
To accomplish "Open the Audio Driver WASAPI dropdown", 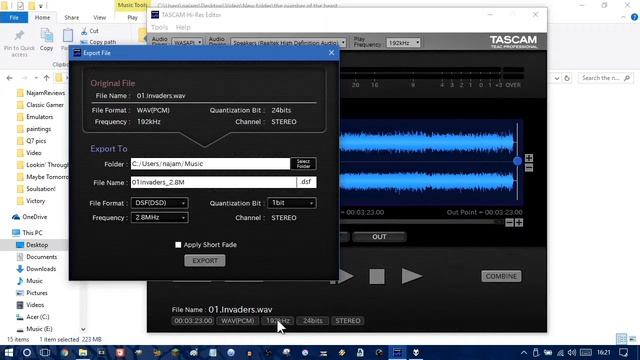I will 187,42.
